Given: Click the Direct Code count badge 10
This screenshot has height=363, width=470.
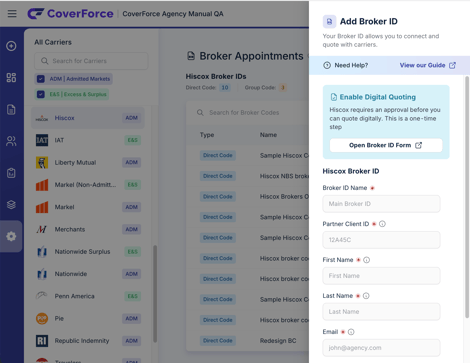Looking at the screenshot, I should coord(225,88).
